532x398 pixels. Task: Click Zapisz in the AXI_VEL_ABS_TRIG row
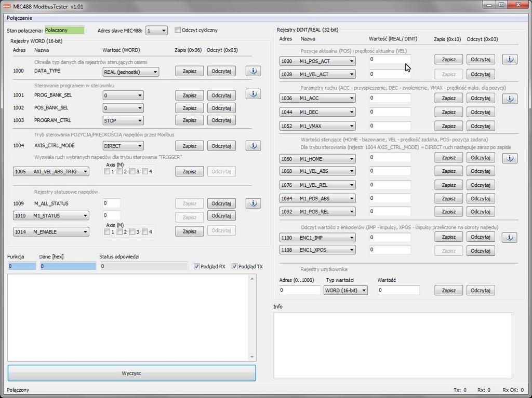click(189, 172)
